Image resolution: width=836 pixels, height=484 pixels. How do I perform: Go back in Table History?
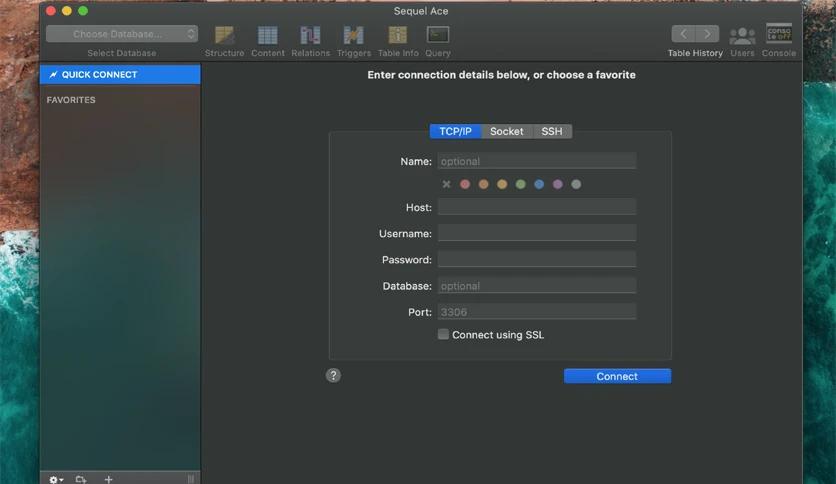(684, 34)
